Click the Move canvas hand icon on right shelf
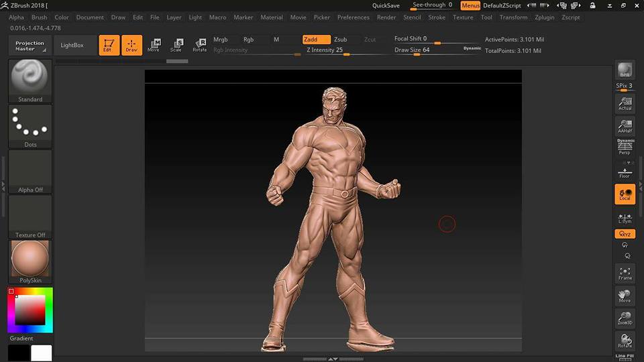644x362 pixels. 625,296
